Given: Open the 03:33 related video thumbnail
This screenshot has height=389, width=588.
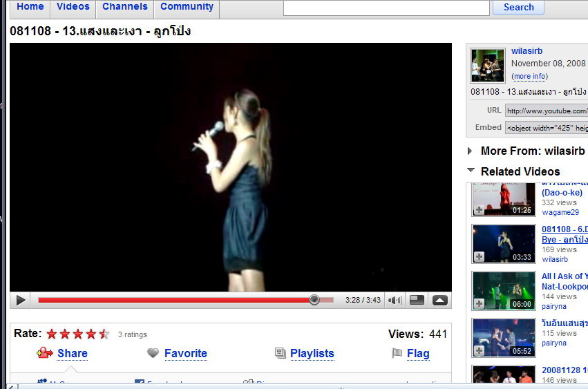Looking at the screenshot, I should (x=504, y=244).
